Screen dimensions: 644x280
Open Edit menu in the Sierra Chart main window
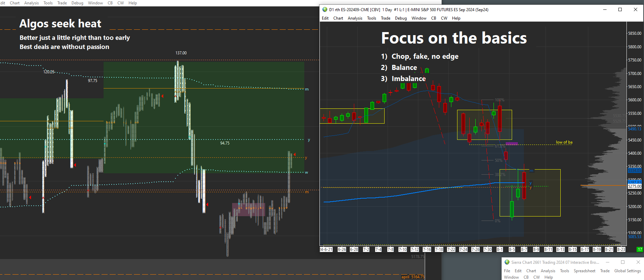[x=518, y=271]
